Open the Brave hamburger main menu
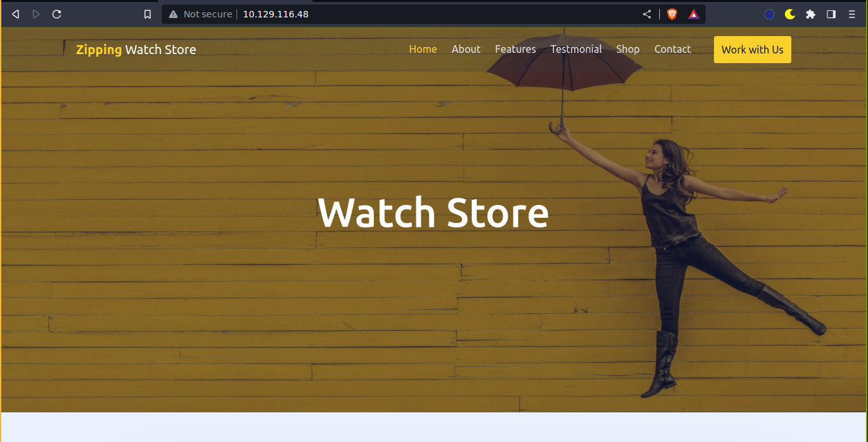Viewport: 868px width, 442px height. (x=852, y=14)
